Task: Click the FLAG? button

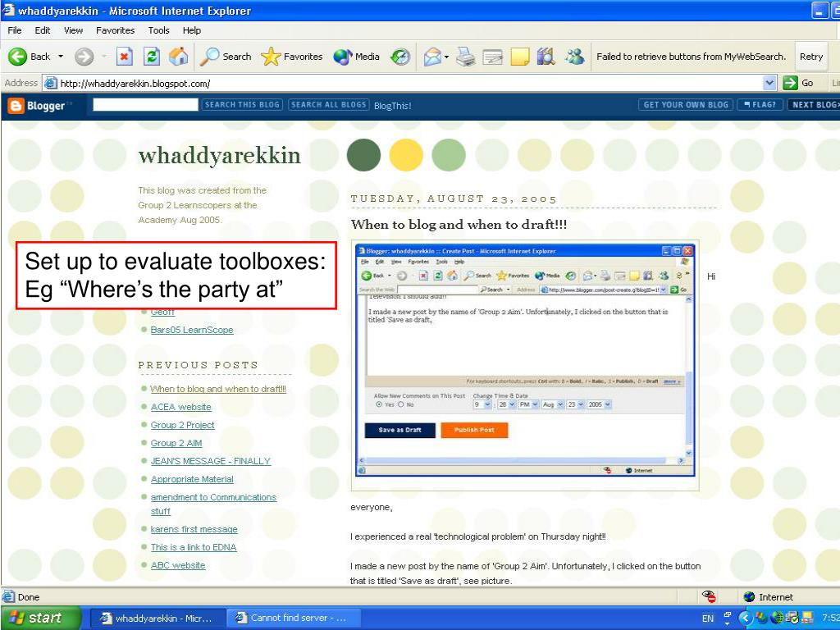Action: click(x=760, y=105)
